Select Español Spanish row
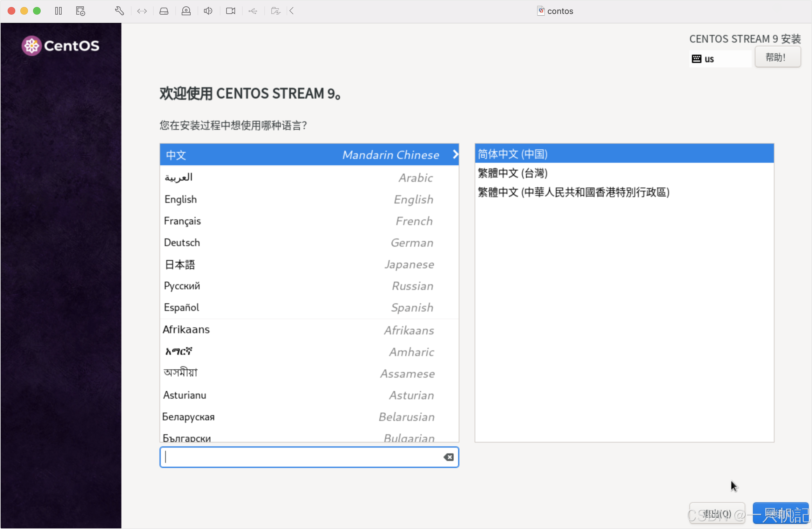The height and width of the screenshot is (529, 812). tap(309, 307)
